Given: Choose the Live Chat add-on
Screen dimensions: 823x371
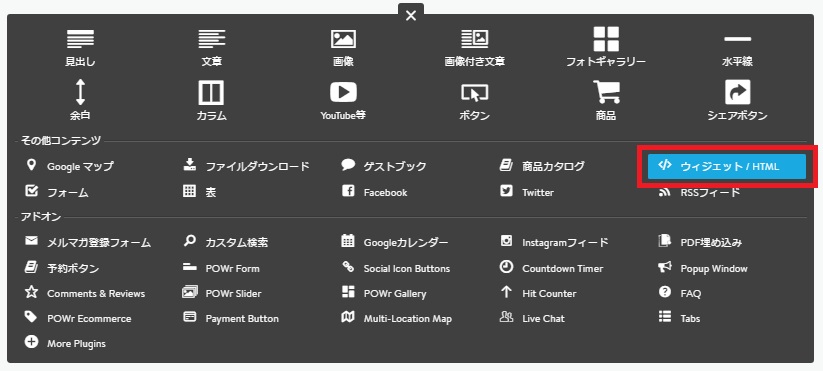Looking at the screenshot, I should tap(532, 318).
